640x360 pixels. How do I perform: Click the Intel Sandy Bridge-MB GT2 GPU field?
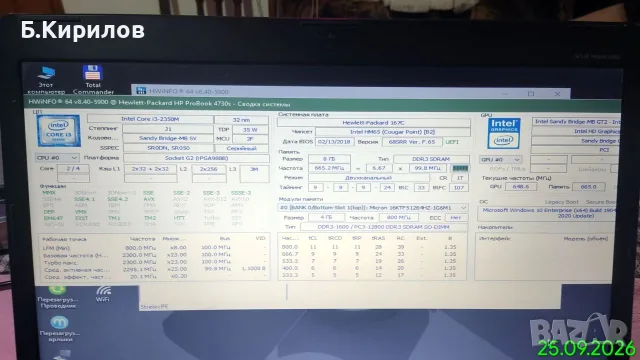coord(576,122)
